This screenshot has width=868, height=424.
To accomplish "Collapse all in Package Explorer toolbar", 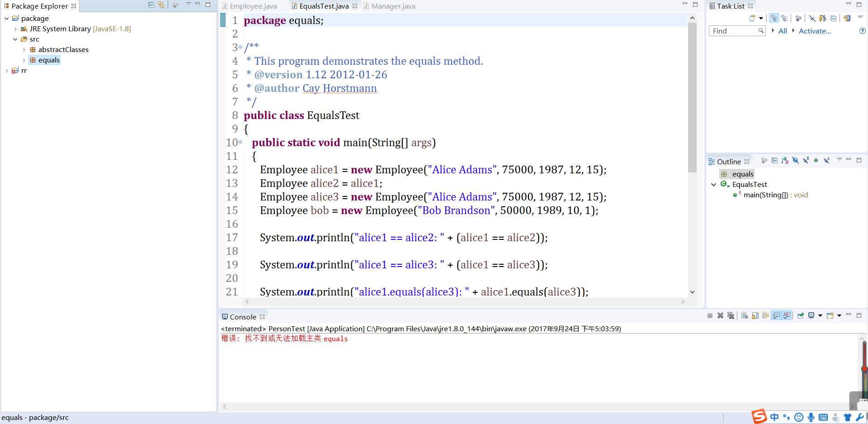I will 151,5.
